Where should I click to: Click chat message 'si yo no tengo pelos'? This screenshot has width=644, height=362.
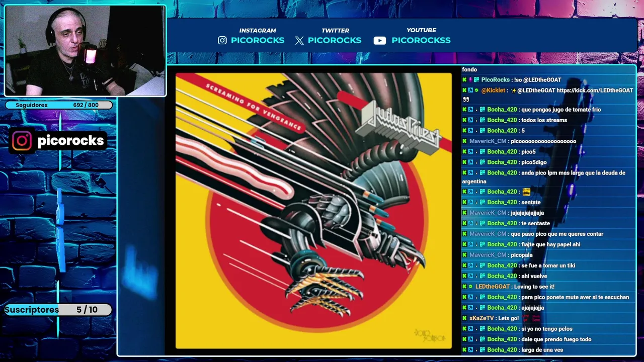546,329
